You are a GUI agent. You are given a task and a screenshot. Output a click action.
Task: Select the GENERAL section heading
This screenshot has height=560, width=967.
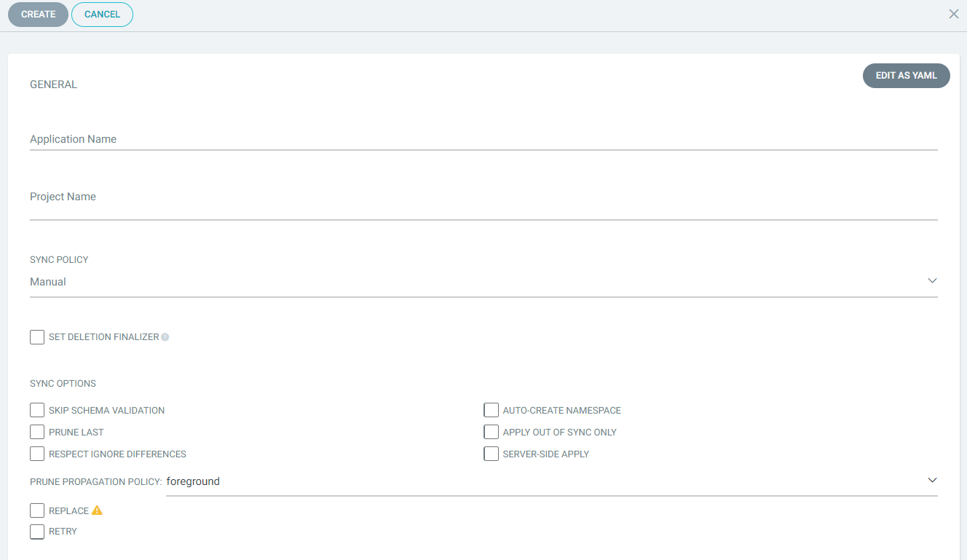[53, 84]
